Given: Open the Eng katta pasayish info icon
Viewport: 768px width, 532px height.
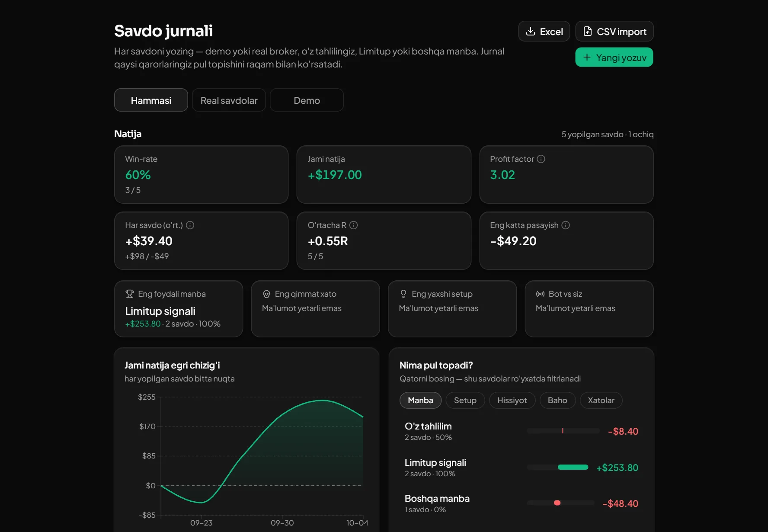Looking at the screenshot, I should point(566,225).
